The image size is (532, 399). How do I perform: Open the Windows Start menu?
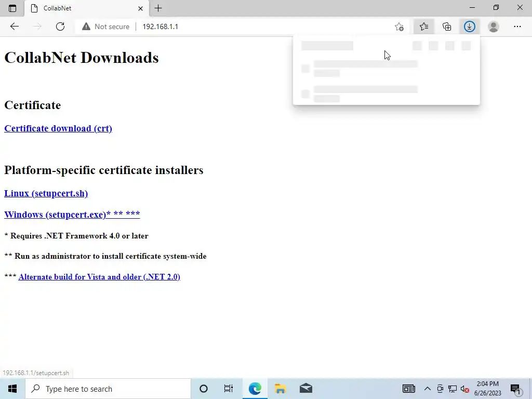coord(12,389)
